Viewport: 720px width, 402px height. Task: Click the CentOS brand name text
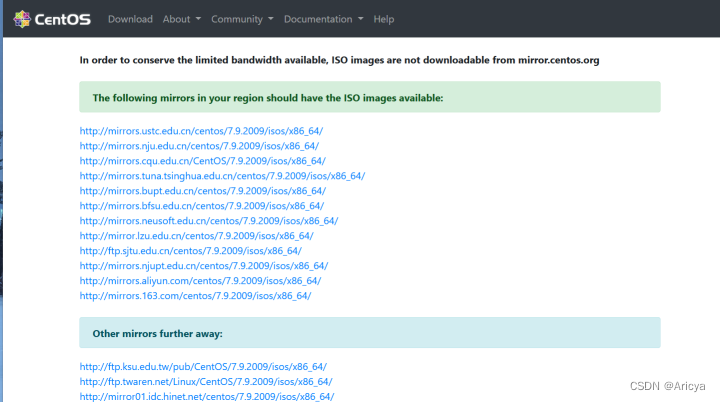tap(62, 20)
